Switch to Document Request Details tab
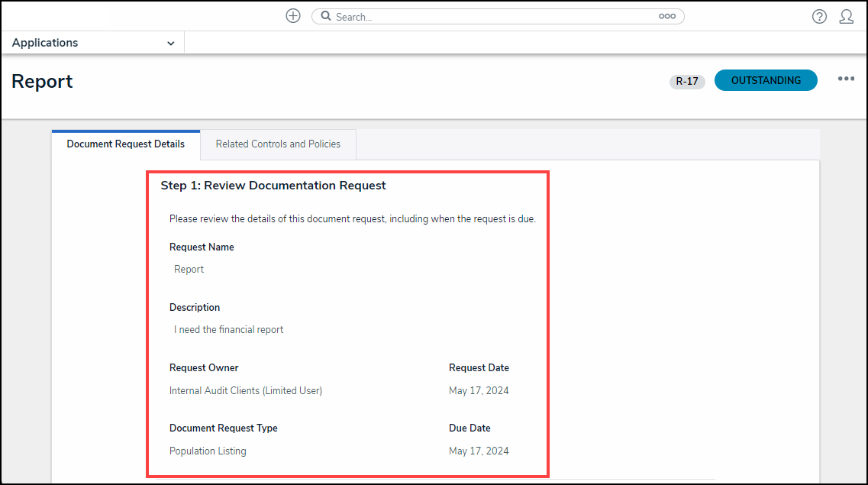868x485 pixels. pyautogui.click(x=126, y=144)
